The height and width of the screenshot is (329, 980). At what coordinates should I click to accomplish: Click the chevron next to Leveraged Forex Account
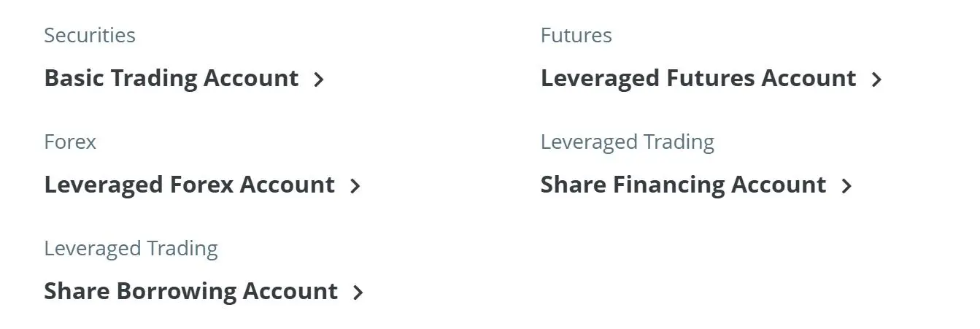(355, 186)
